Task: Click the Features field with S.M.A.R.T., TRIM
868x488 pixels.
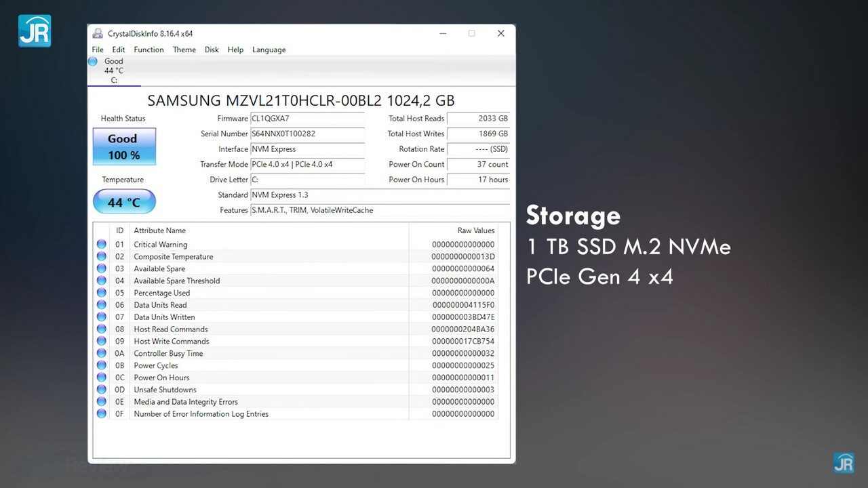Action: [x=380, y=210]
